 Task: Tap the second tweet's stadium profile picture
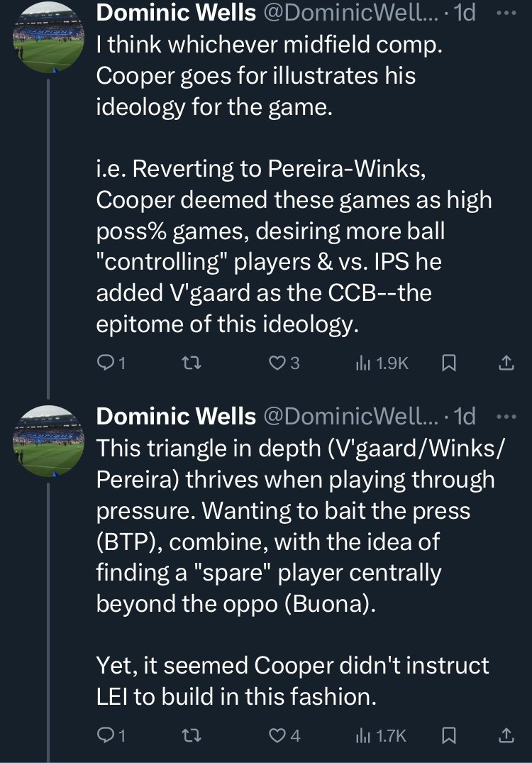pos(48,441)
